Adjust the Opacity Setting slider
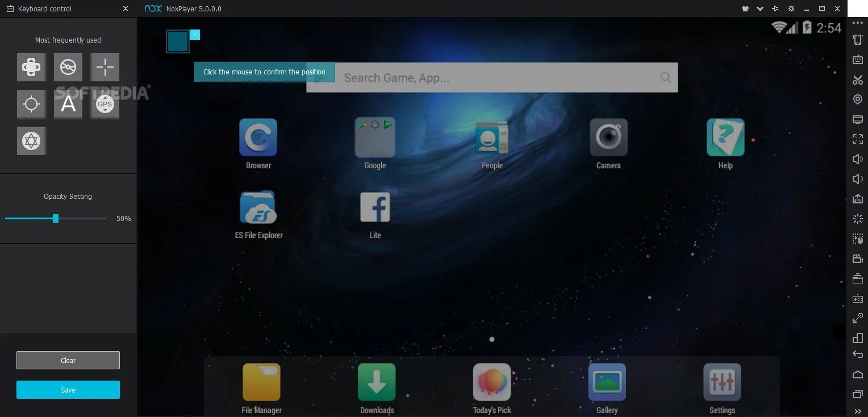 coord(56,218)
